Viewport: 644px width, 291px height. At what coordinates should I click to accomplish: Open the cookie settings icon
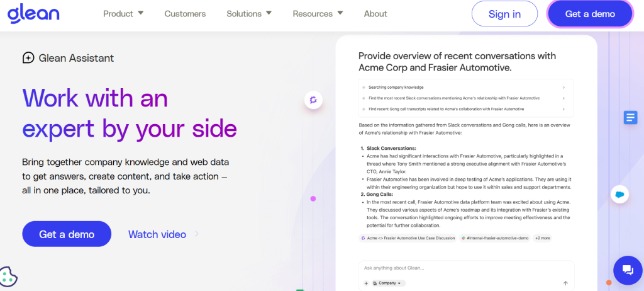pos(8,277)
